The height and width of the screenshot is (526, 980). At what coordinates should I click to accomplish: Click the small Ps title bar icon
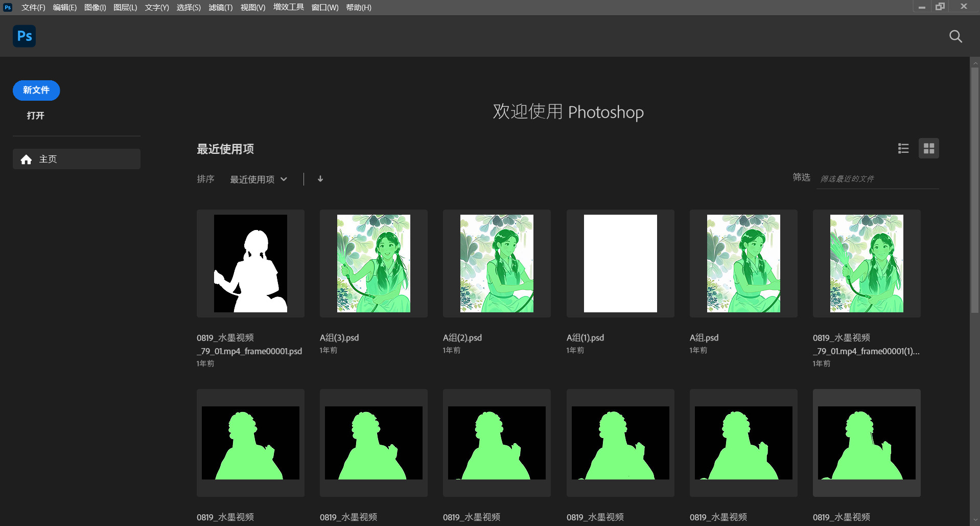tap(8, 8)
